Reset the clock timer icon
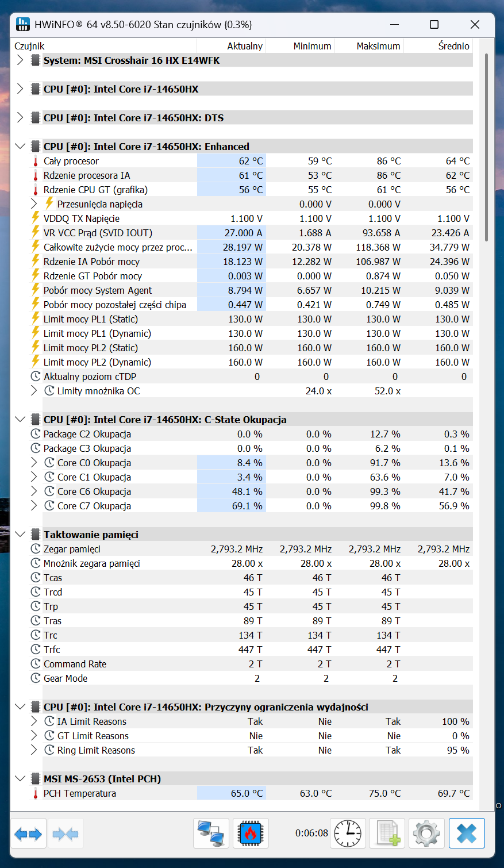Image resolution: width=504 pixels, height=868 pixels. [348, 834]
